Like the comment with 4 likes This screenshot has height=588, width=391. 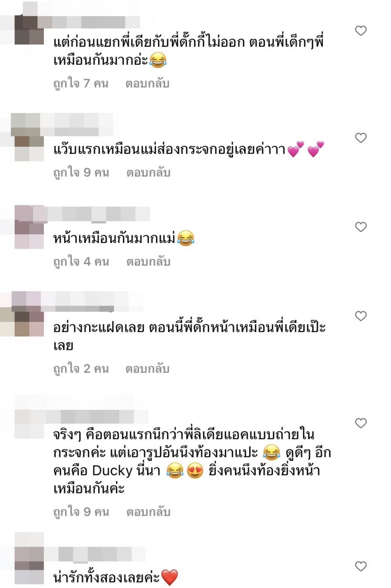[361, 227]
